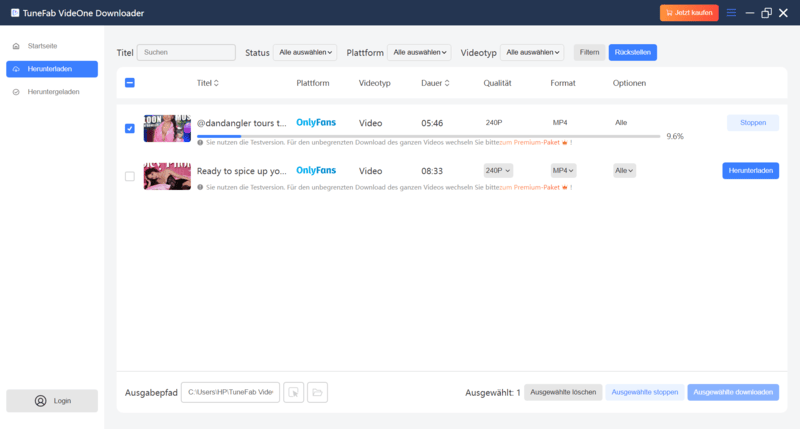Sort by Titel column arrows
Screen dimensions: 800x429
pos(216,83)
